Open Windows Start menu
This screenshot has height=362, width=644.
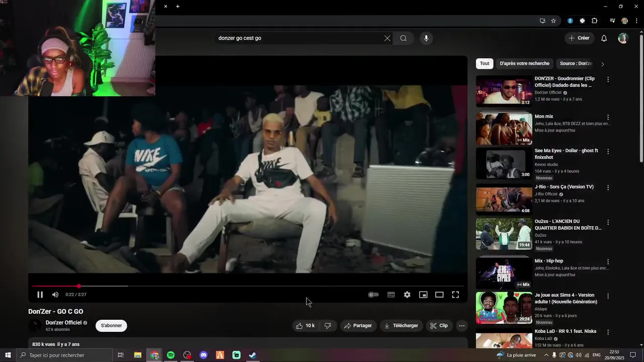point(8,355)
